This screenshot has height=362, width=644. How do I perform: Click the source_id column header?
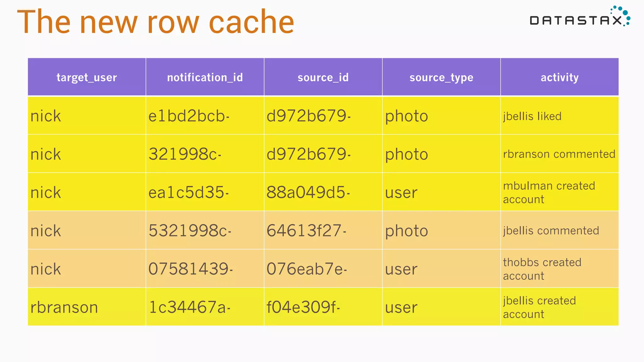pyautogui.click(x=323, y=77)
